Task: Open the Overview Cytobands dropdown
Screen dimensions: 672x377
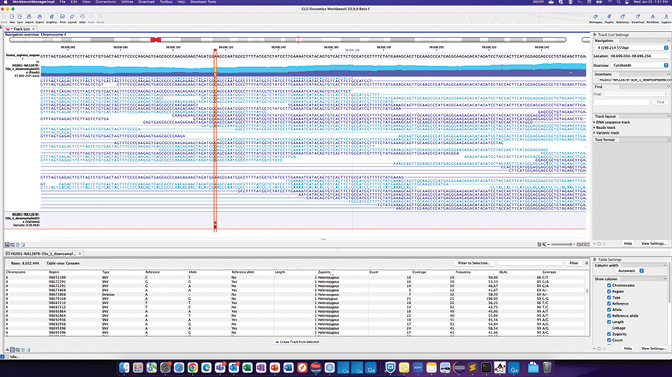Action: point(639,65)
